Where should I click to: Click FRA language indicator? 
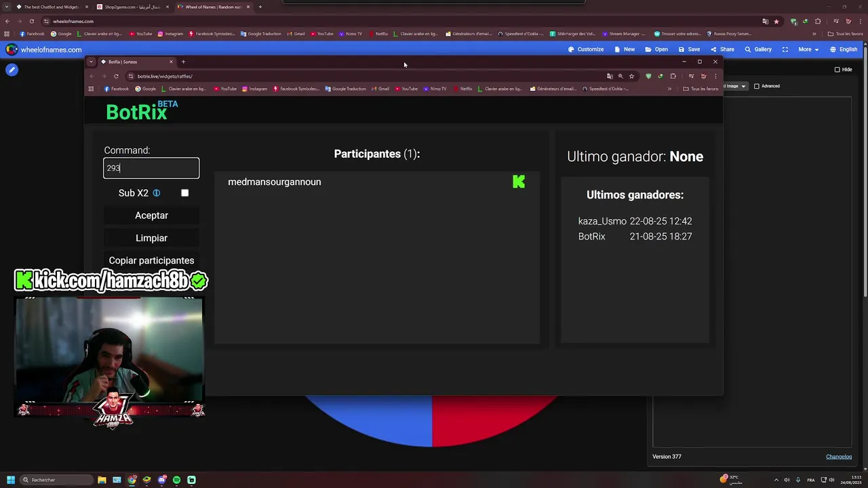tap(811, 480)
